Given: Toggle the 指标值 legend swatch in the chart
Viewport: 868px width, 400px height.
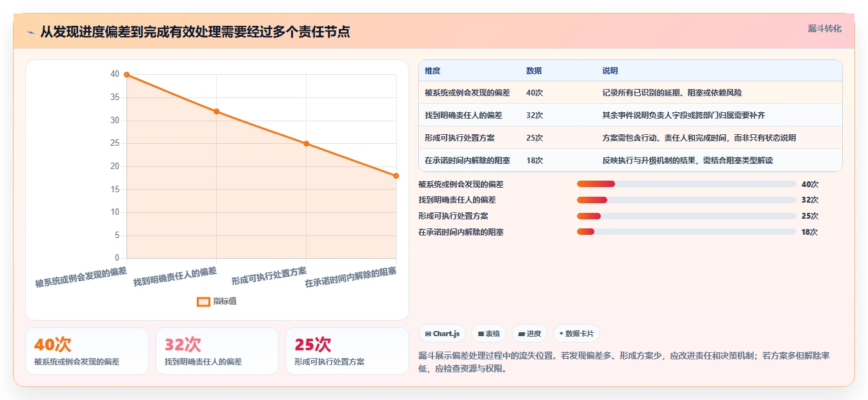Looking at the screenshot, I should point(203,301).
